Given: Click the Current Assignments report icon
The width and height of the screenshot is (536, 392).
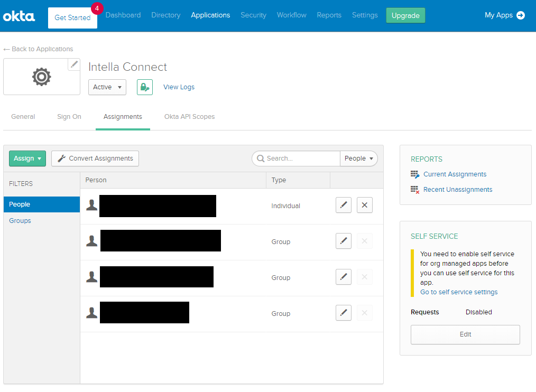Looking at the screenshot, I should (x=415, y=174).
